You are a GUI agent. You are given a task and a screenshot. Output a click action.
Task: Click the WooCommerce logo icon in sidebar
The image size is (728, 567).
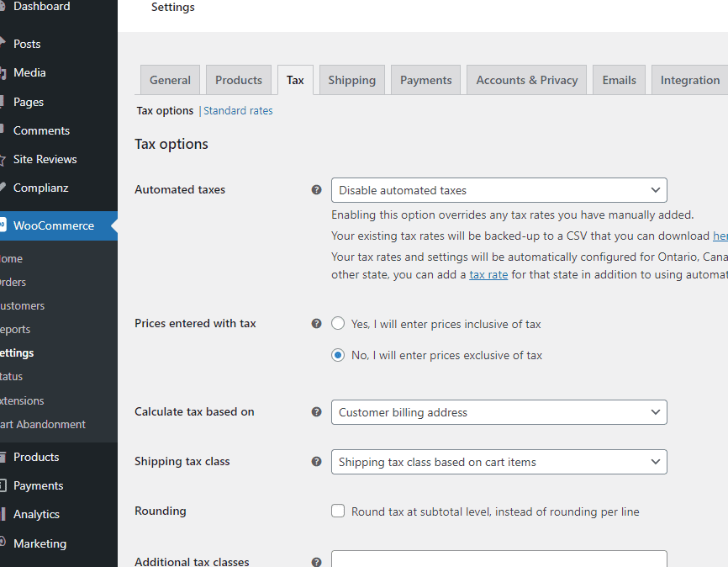(3, 225)
